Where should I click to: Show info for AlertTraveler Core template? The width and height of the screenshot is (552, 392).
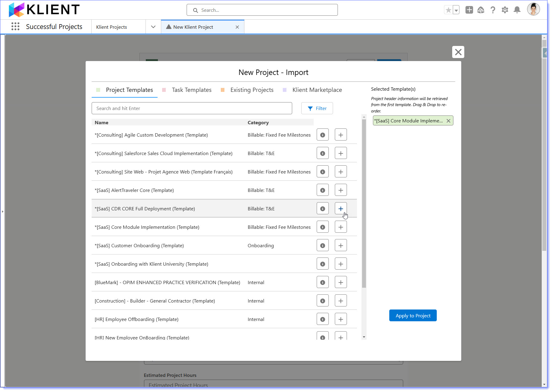pyautogui.click(x=322, y=190)
